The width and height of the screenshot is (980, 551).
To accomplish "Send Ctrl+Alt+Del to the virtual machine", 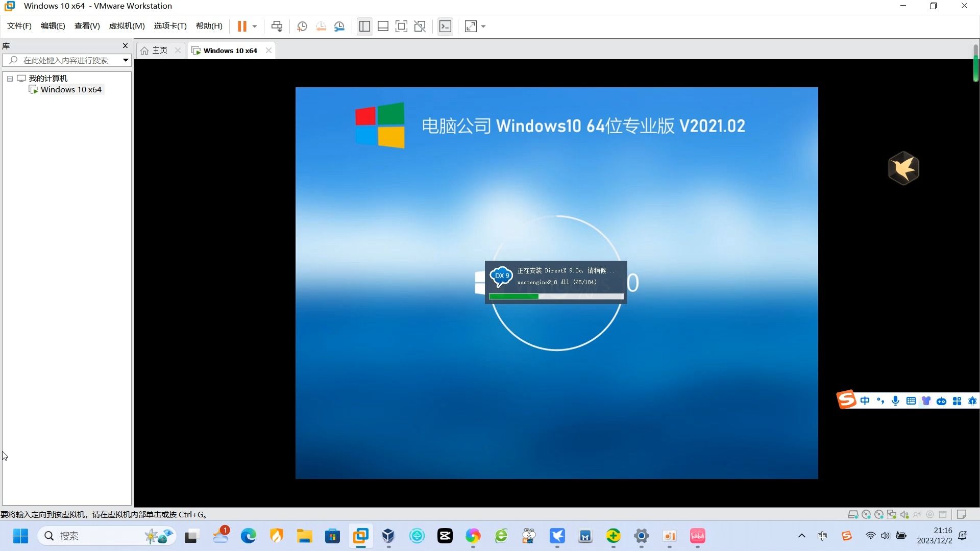I will [277, 27].
